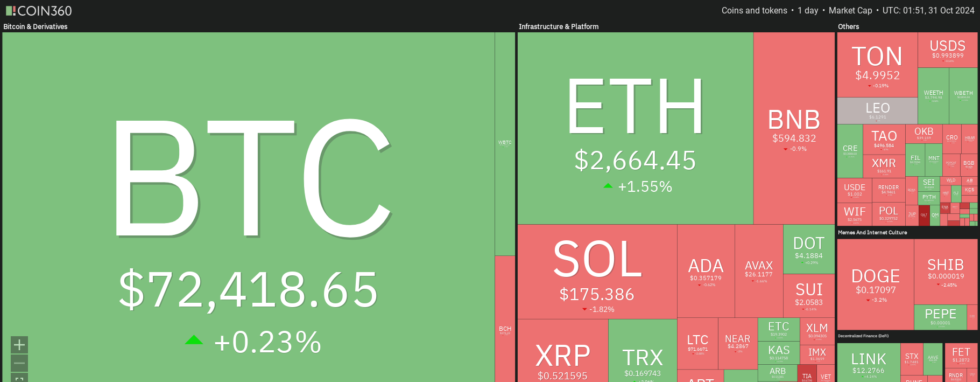
Task: Click the USDS stablecoin tile
Action: coord(948,50)
